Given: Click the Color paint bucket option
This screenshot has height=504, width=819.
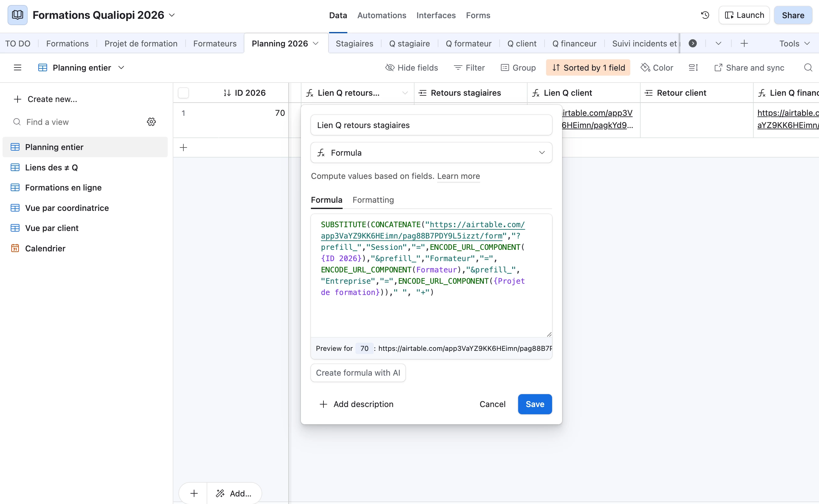Looking at the screenshot, I should click(657, 68).
